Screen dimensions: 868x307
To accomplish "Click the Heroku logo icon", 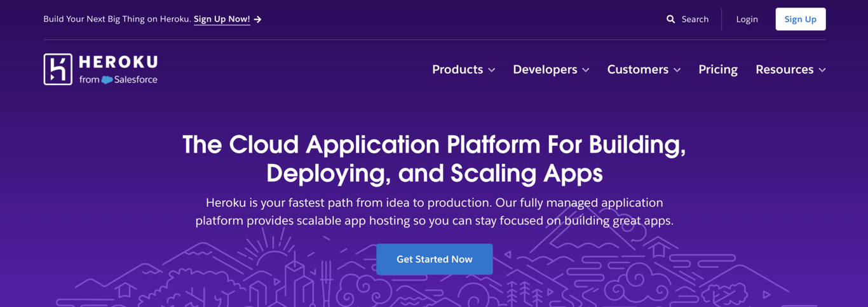I will [58, 69].
